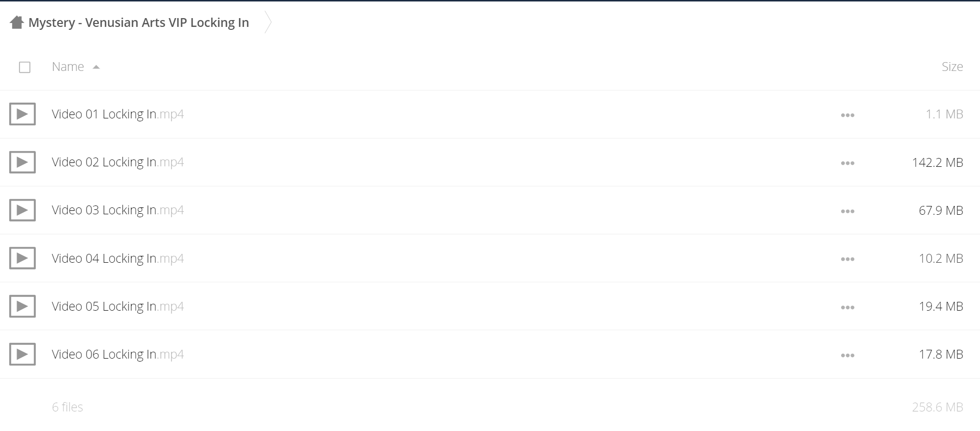Screen dimensions: 980x431
Task: Show actions menu for Video 05 Locking In
Action: [847, 307]
